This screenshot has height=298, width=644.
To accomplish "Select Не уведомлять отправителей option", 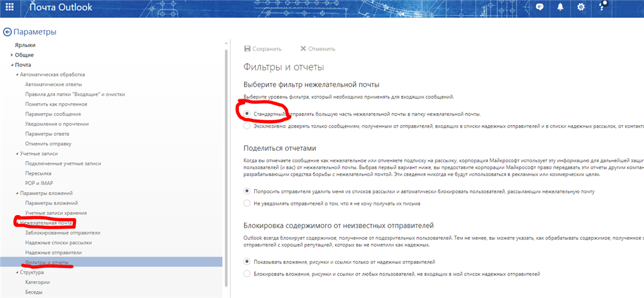I will 247,203.
